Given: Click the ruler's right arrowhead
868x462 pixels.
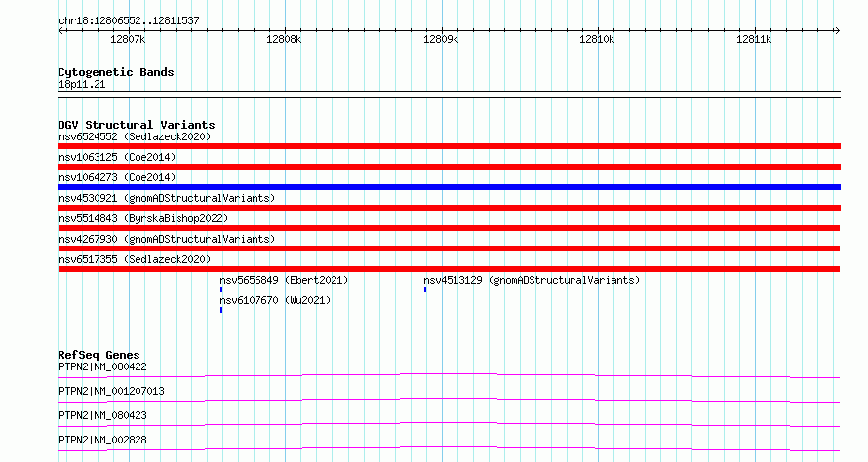Looking at the screenshot, I should [837, 31].
